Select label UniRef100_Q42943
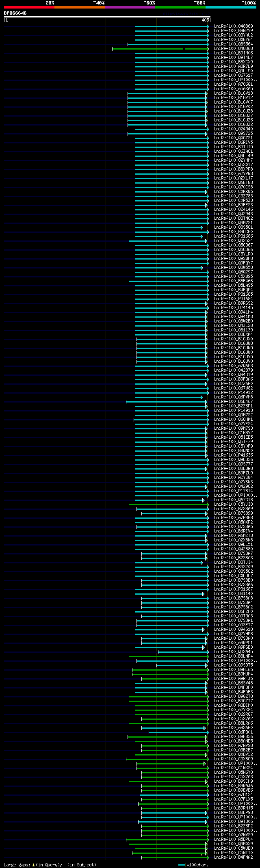Screen dimensions: 260x868 (x=233, y=214)
